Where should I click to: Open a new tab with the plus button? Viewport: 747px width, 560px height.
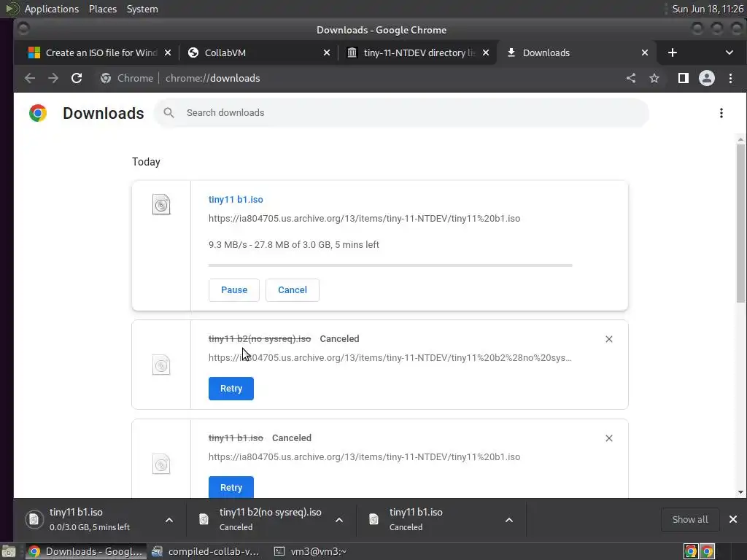tap(672, 52)
